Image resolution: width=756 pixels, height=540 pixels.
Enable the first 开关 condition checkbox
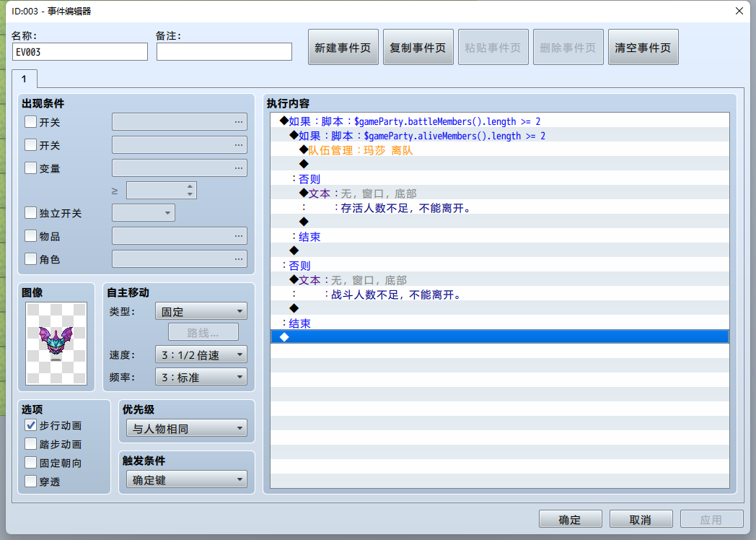[30, 121]
